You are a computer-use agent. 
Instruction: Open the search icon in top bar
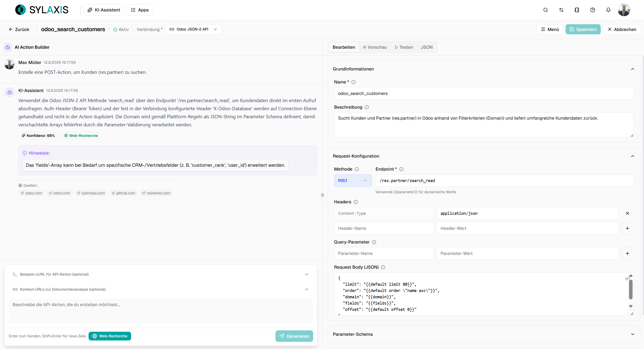coord(546,10)
